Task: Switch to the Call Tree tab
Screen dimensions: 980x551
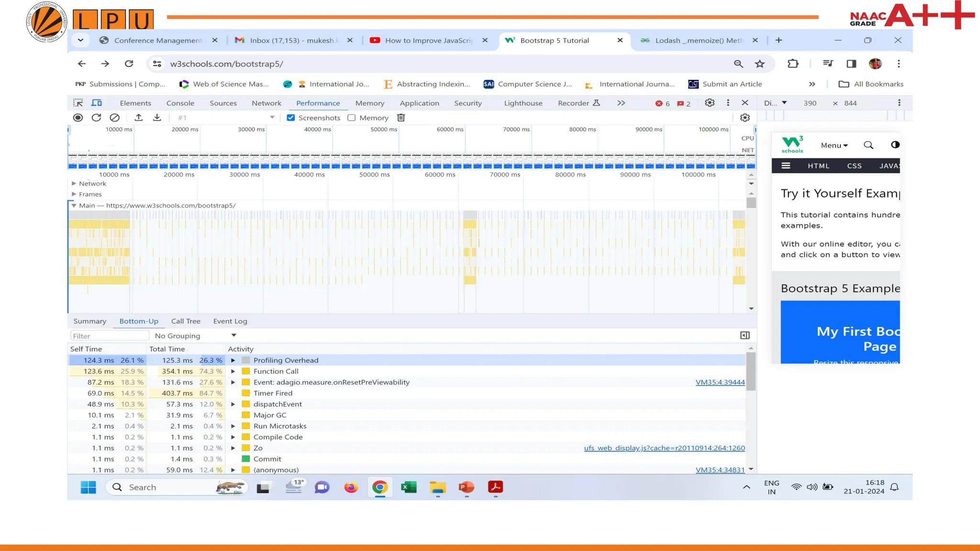Action: click(186, 321)
